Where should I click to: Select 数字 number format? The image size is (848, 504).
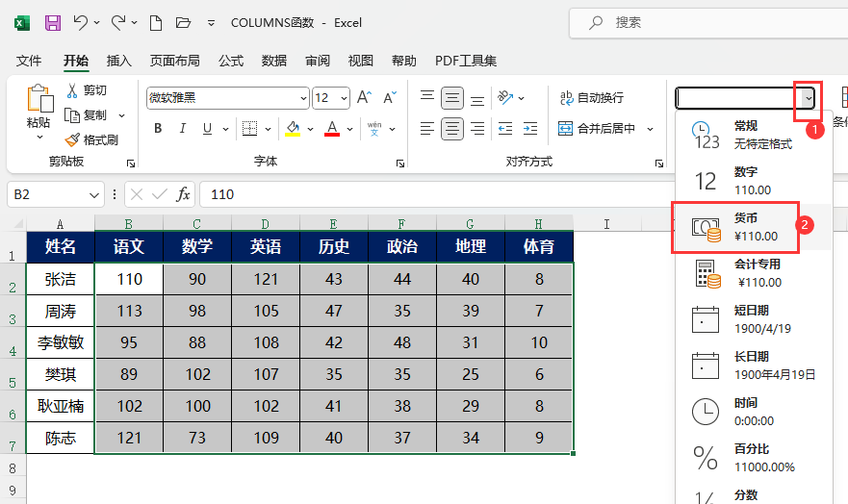coord(754,181)
